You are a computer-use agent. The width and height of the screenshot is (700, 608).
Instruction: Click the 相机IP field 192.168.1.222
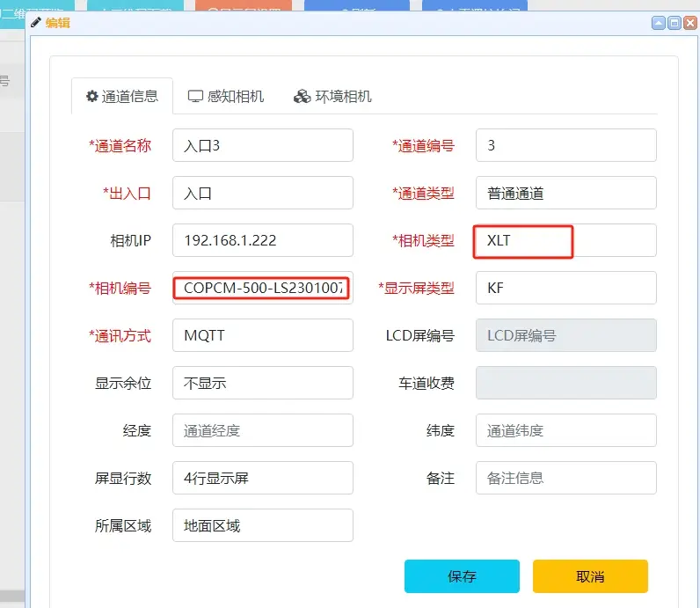click(262, 240)
